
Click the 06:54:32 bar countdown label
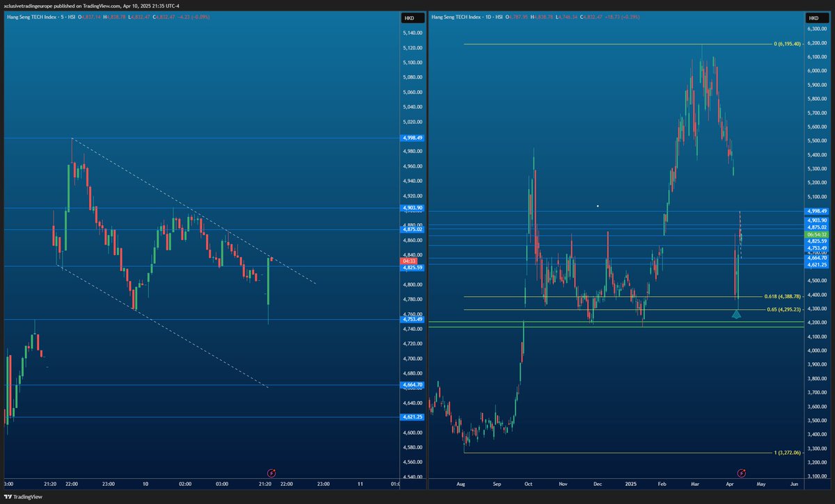[816, 235]
